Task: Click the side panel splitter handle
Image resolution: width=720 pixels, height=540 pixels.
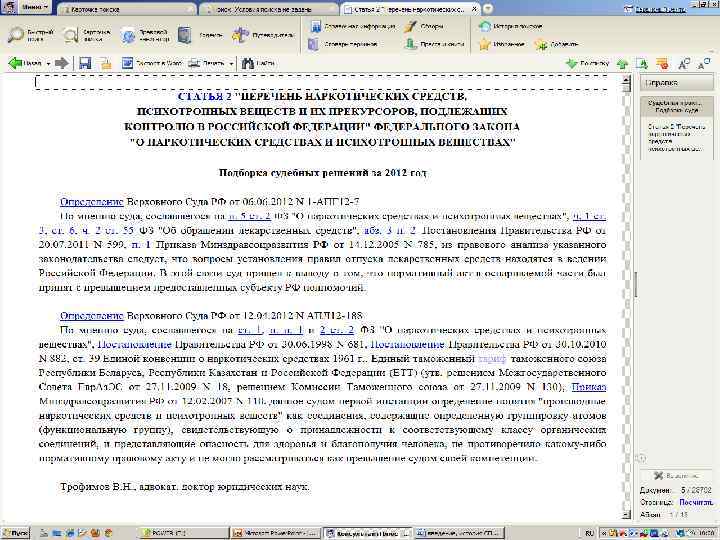Action: click(x=636, y=285)
